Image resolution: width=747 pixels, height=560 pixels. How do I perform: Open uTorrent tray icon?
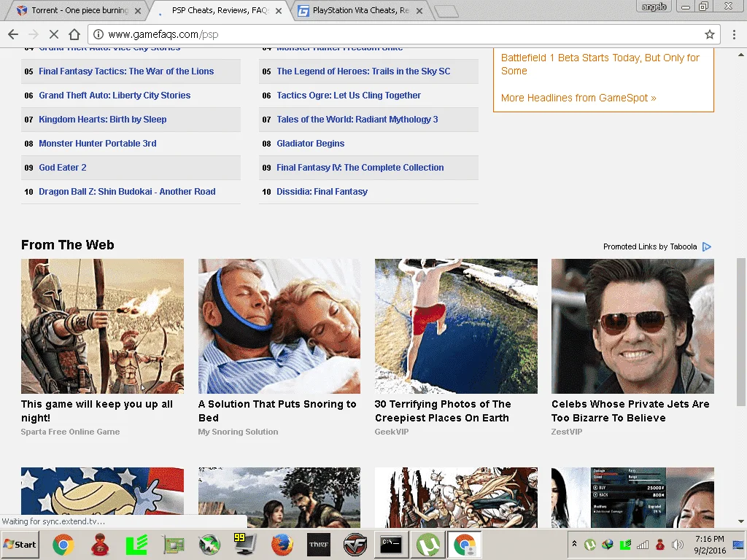click(589, 544)
